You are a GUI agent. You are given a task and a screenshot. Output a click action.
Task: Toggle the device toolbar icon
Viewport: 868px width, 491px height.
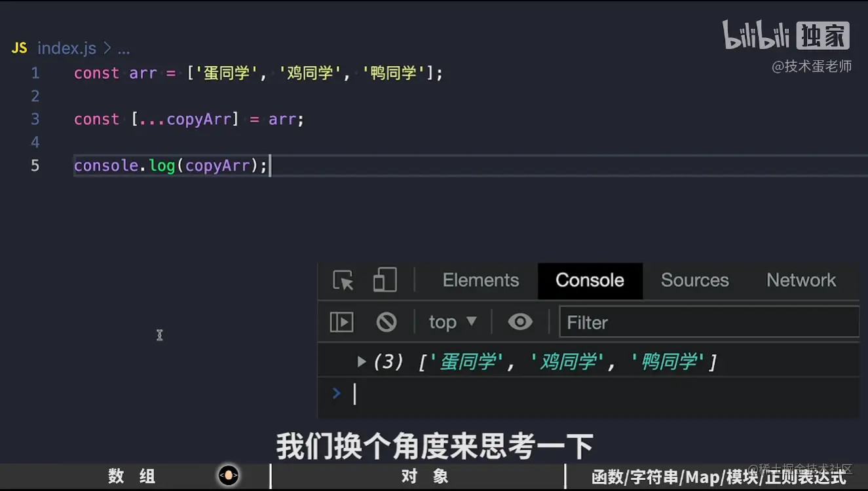coord(384,280)
